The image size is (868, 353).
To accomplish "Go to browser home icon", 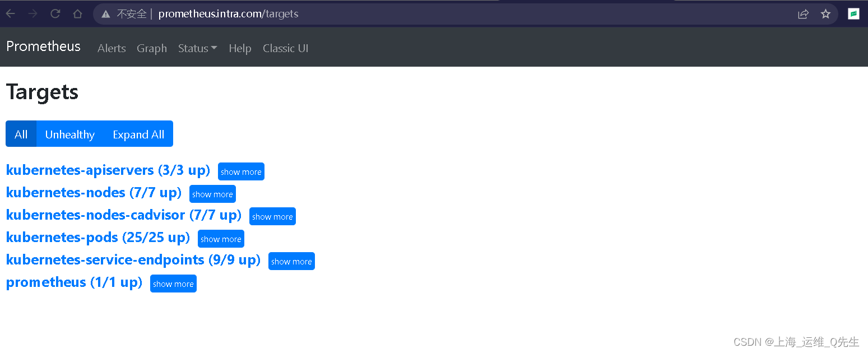I will [77, 14].
